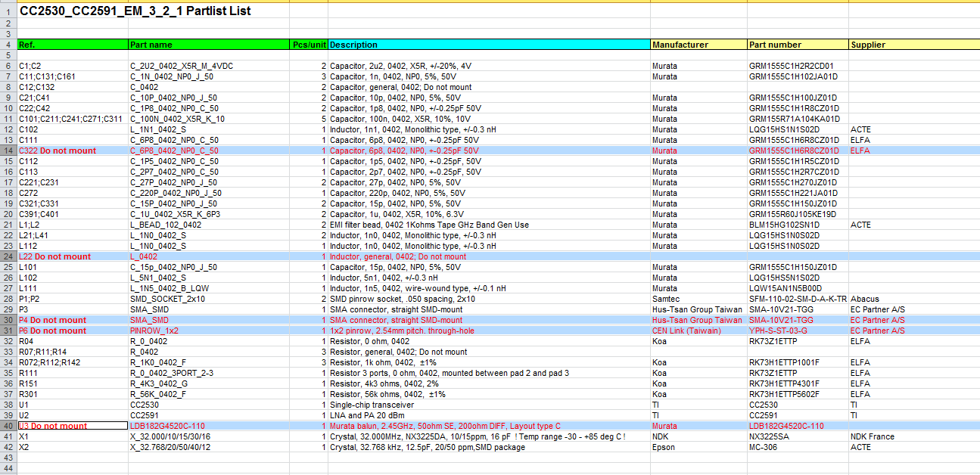Select cell 'C11;C131;C161'
This screenshot has height=475, width=980.
click(73, 76)
